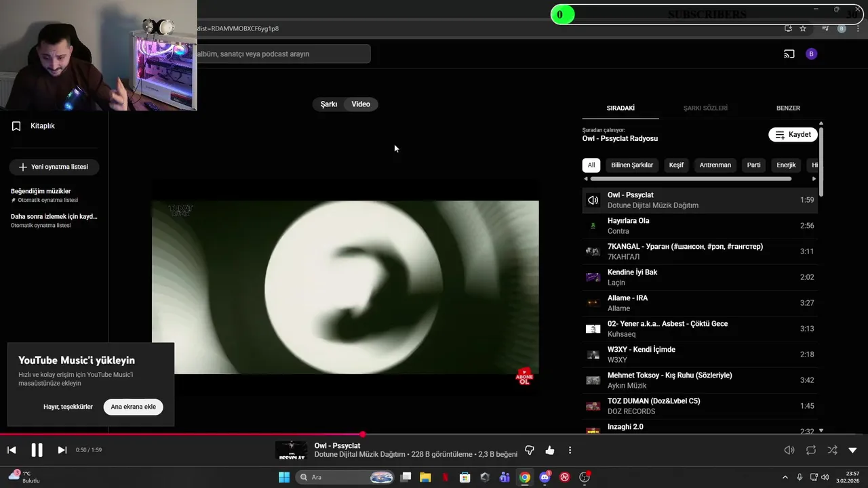Viewport: 868px width, 488px height.
Task: Click the Owl - Pssyclat queue row
Action: [700, 200]
